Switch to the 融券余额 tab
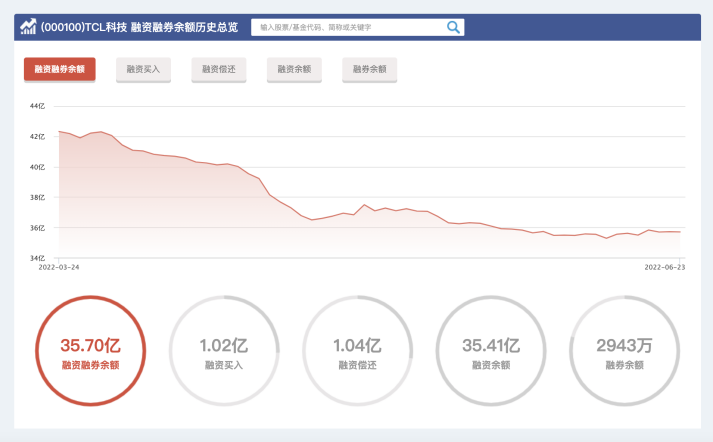 (x=369, y=69)
